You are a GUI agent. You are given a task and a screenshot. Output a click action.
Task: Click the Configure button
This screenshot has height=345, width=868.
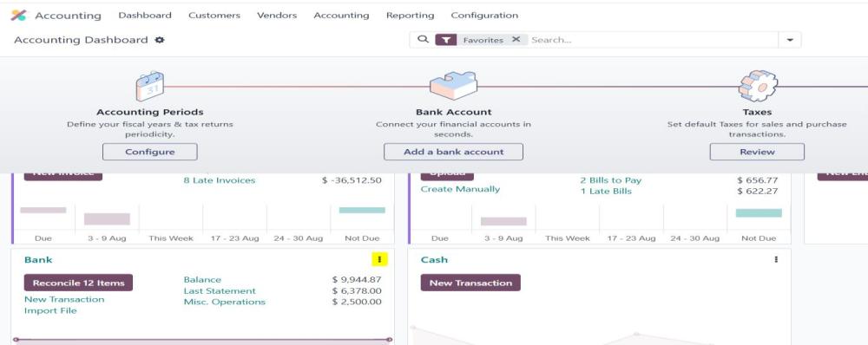coord(150,152)
